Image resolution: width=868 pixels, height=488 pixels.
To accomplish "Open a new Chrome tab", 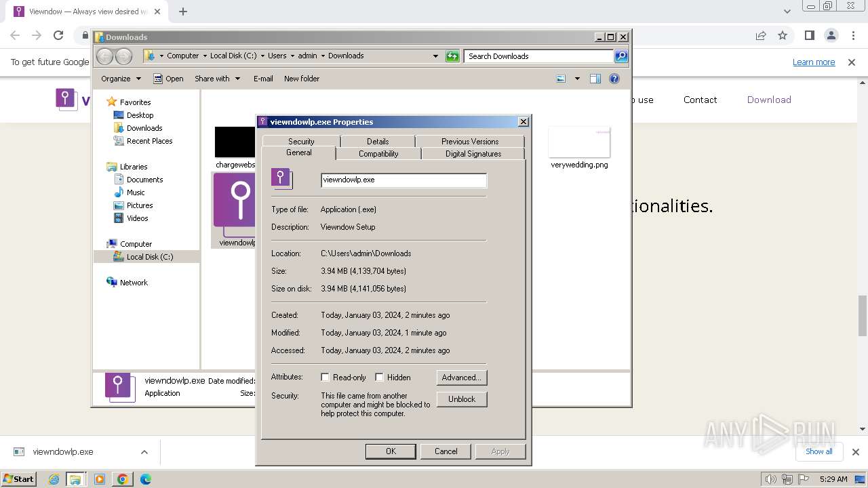I will point(183,12).
